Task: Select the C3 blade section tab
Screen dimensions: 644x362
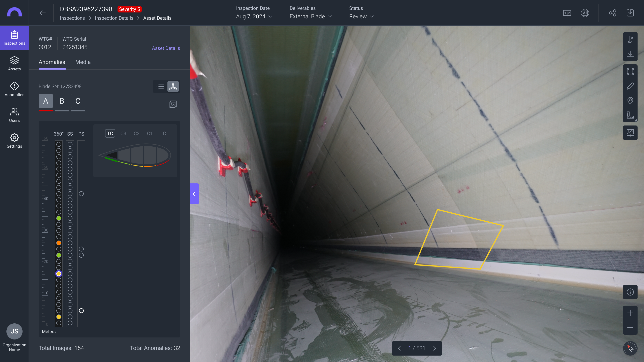Action: pos(123,133)
